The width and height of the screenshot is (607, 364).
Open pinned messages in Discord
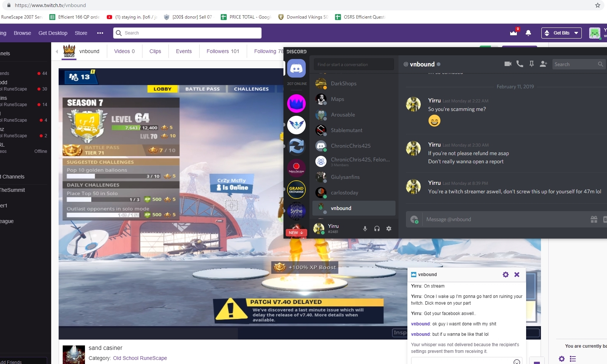coord(532,64)
